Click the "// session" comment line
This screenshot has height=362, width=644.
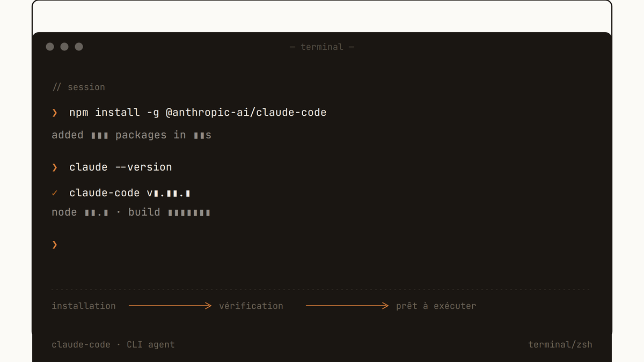[x=78, y=87]
